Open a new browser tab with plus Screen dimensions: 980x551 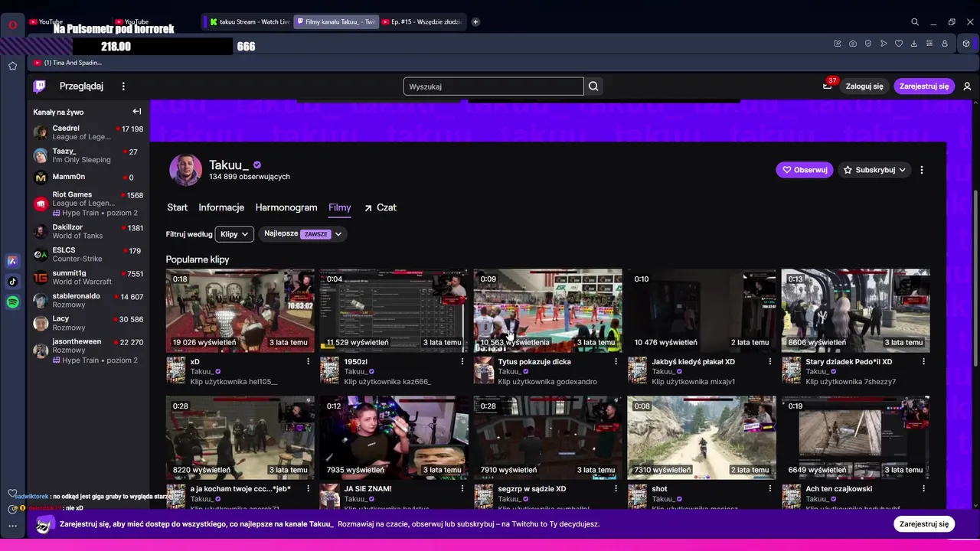(x=475, y=22)
